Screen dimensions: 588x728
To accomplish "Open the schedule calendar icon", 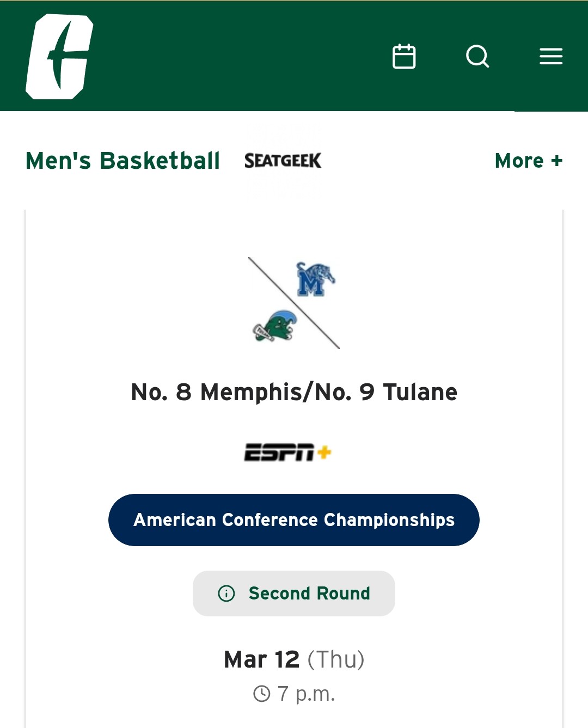I will tap(404, 57).
